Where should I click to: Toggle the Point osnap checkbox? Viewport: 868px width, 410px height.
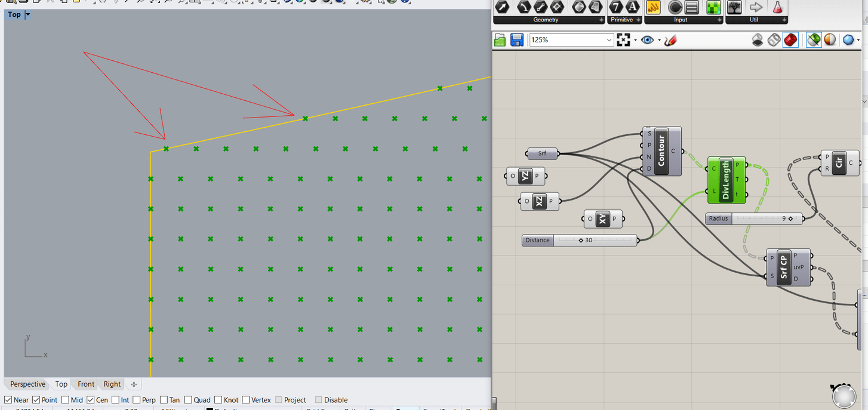pos(36,400)
